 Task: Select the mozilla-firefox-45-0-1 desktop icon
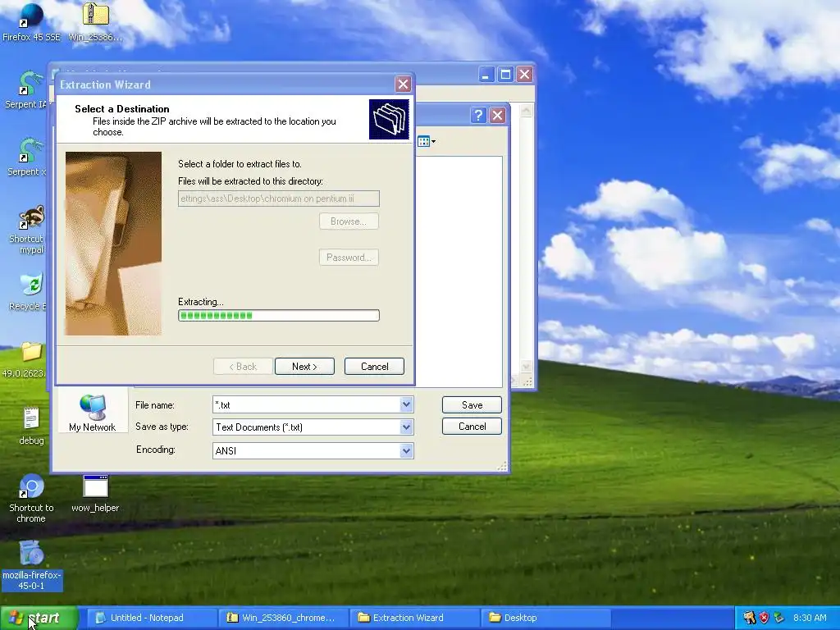click(x=32, y=565)
